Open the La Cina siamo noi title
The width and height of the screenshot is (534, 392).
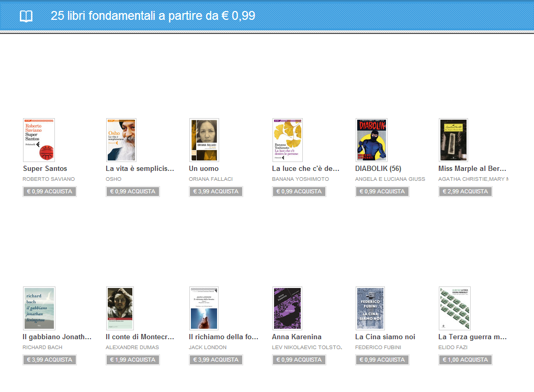coord(385,337)
